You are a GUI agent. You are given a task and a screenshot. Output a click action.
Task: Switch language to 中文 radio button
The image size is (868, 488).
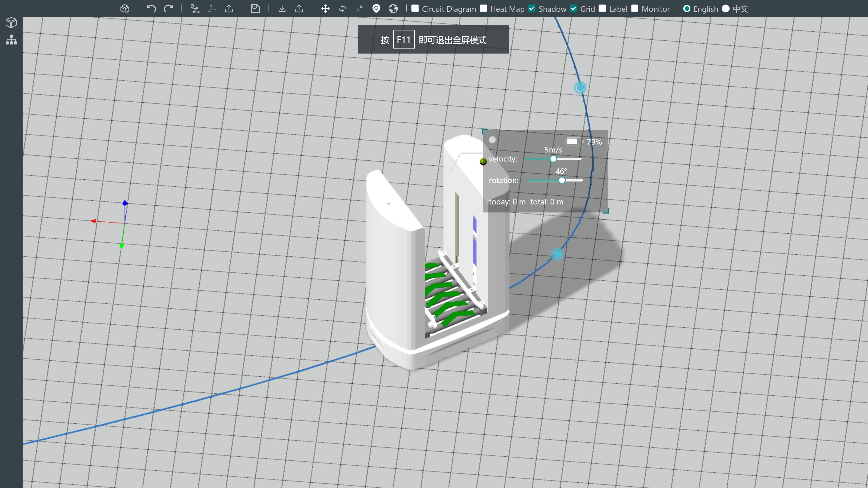click(x=726, y=9)
